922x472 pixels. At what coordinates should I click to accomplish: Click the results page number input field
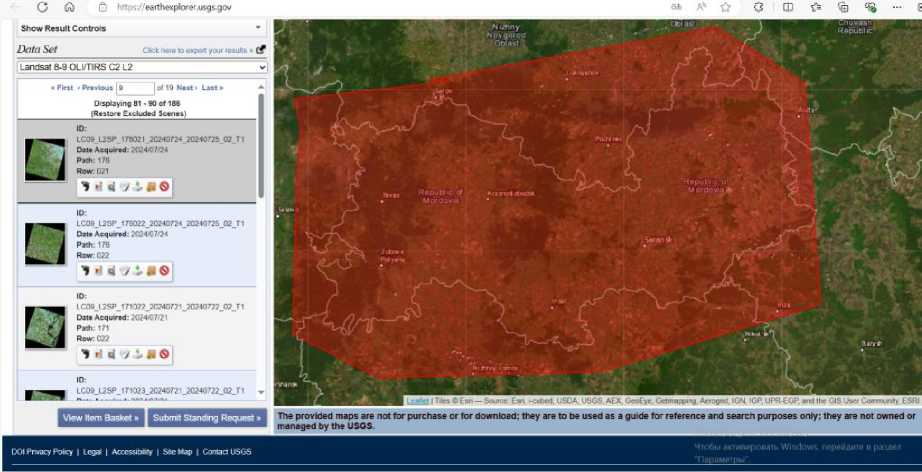pyautogui.click(x=135, y=88)
